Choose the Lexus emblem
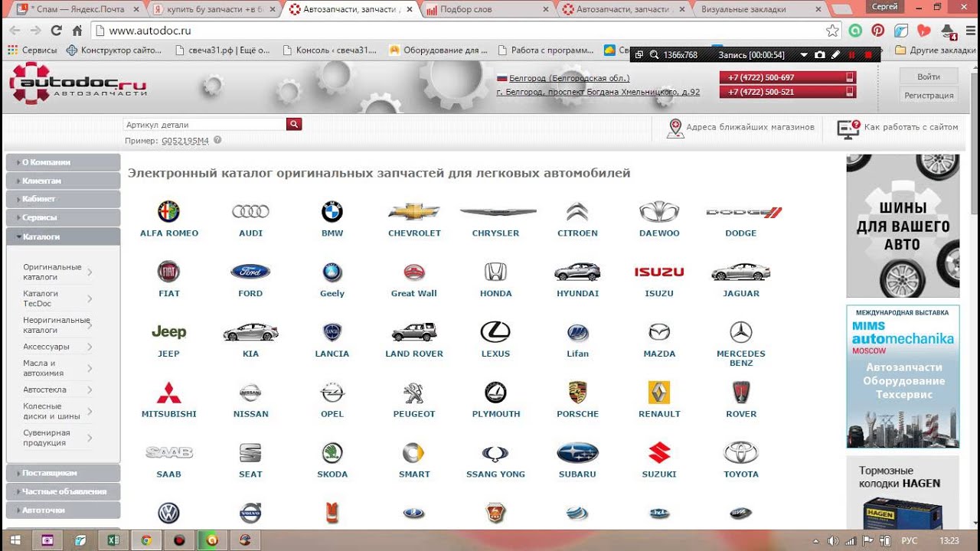 [495, 331]
